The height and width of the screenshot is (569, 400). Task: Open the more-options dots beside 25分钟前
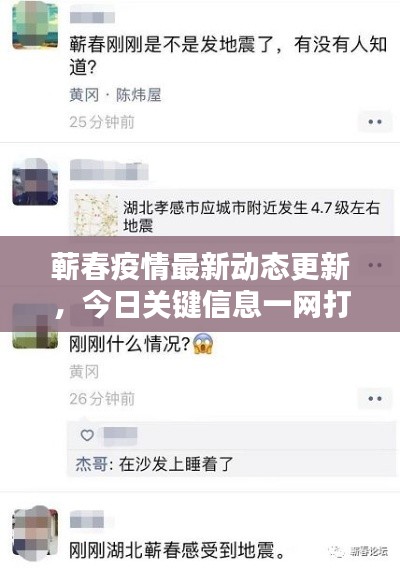coord(375,122)
